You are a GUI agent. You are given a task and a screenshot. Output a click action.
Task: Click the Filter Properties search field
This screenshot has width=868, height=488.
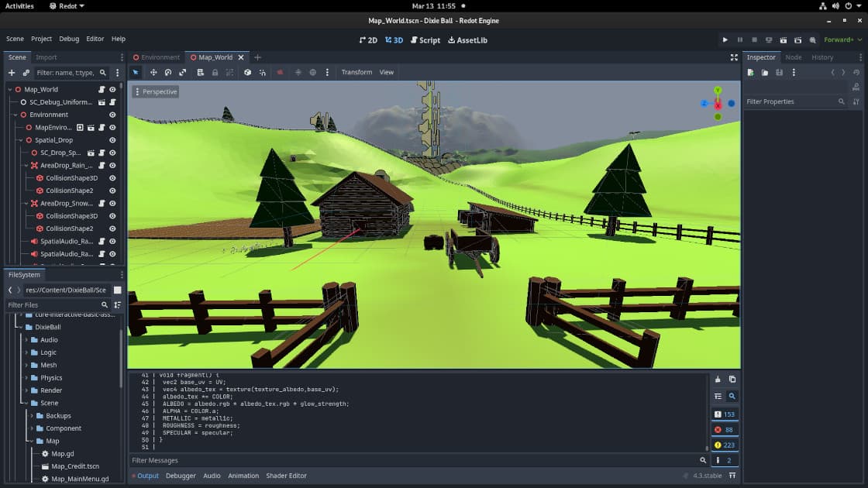click(790, 101)
